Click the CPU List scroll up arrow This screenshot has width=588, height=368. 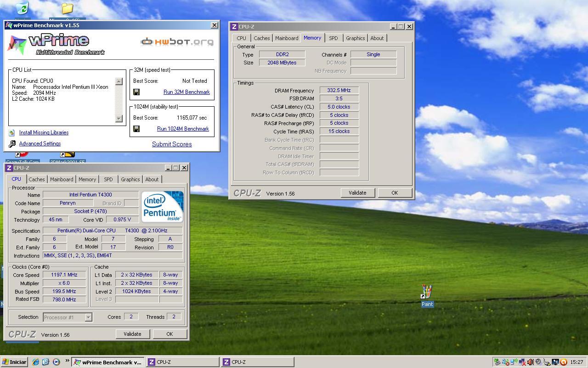[x=119, y=81]
